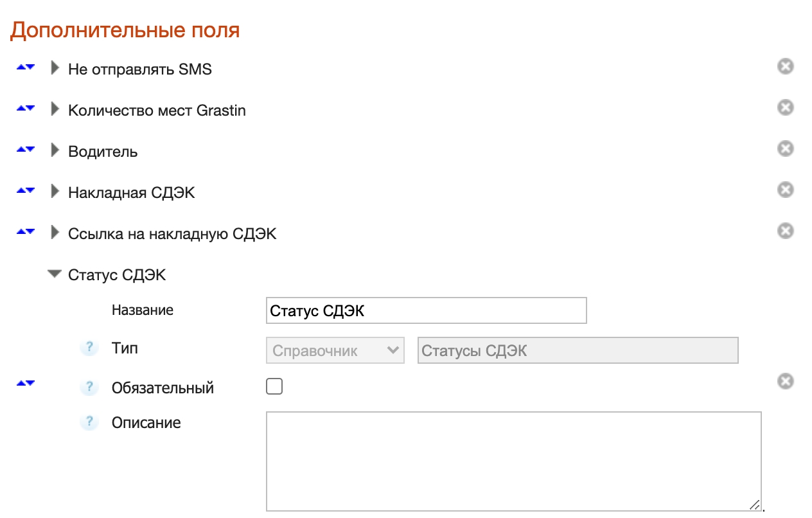Collapse the 'Статус СДЭК' section
Screen dimensions: 812x518
click(55, 274)
